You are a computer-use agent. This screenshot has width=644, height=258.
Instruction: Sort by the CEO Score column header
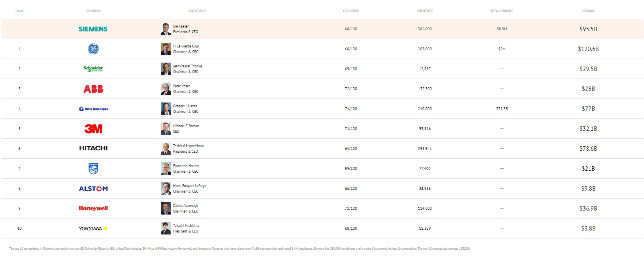pyautogui.click(x=351, y=11)
